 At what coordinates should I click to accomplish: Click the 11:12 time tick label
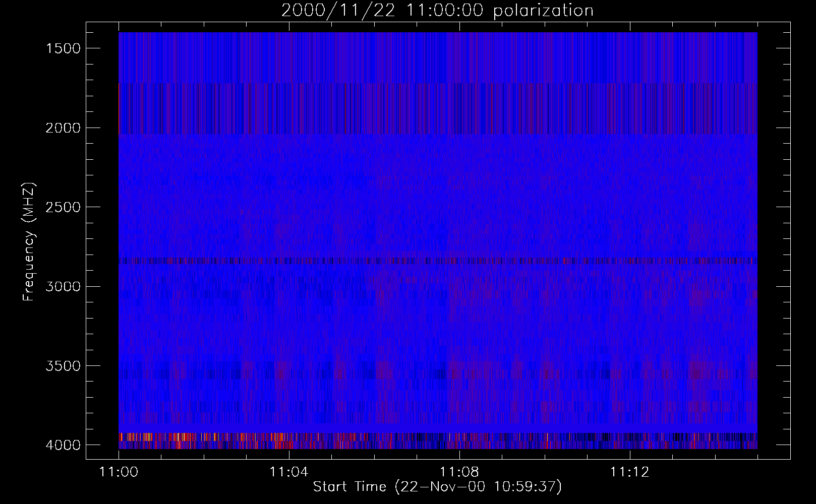pyautogui.click(x=629, y=472)
